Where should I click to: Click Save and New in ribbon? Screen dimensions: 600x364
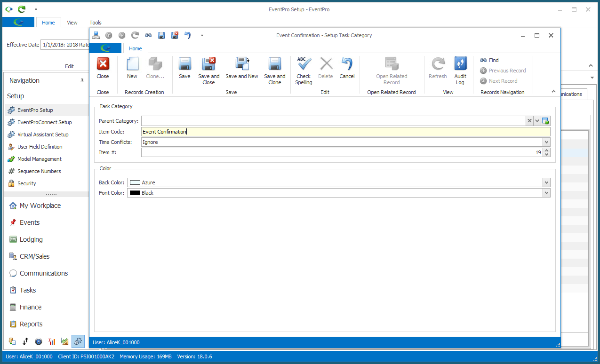pos(242,68)
